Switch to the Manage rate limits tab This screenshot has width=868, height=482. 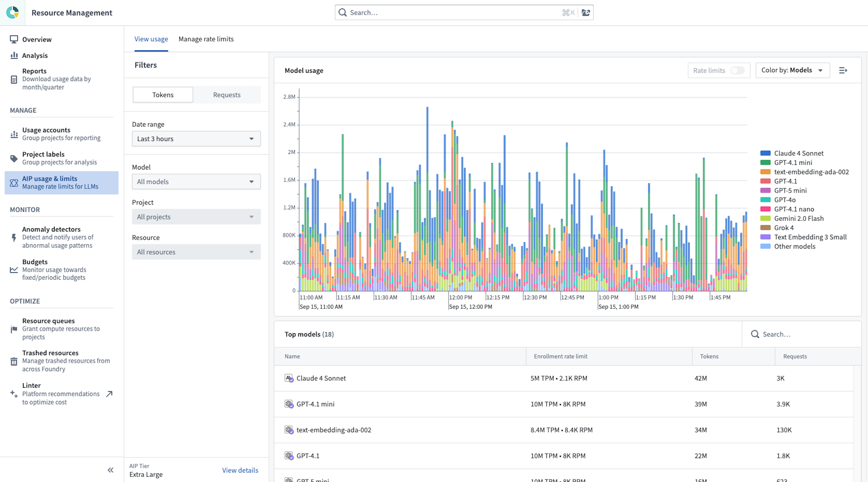tap(206, 39)
